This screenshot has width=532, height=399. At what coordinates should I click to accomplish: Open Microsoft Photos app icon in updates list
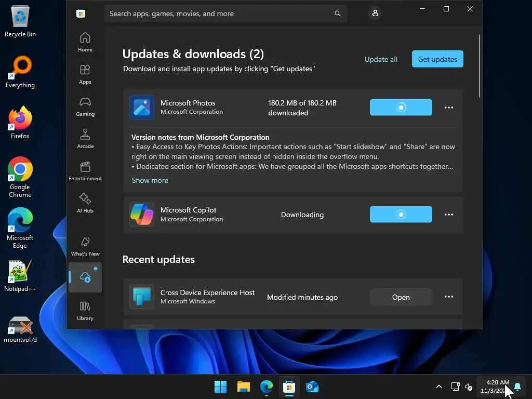click(142, 107)
